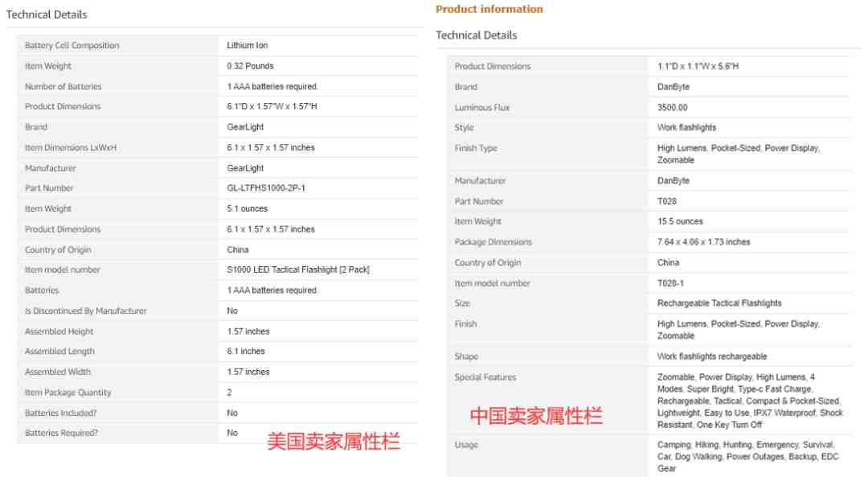868x477 pixels.
Task: Select 'Is Discontinued By Manufacturer' label
Action: (85, 310)
